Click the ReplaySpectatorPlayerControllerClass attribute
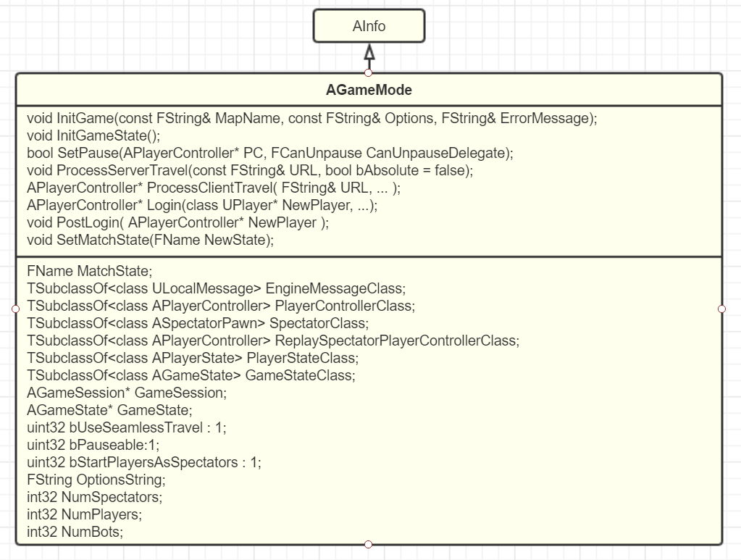 point(272,340)
